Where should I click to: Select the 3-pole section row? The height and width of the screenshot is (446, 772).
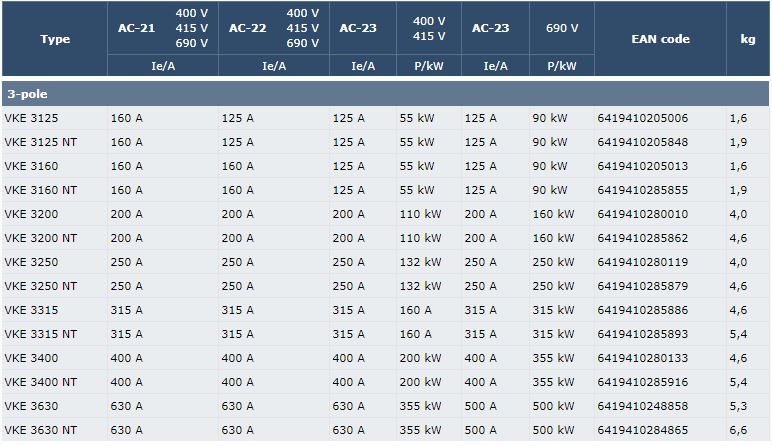(x=386, y=94)
